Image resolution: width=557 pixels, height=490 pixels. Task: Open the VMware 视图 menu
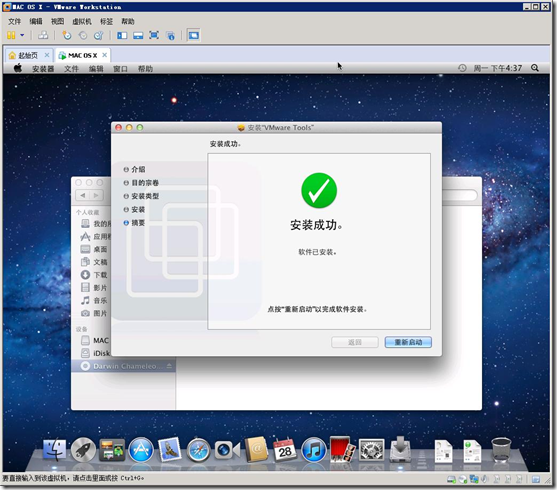pos(58,21)
